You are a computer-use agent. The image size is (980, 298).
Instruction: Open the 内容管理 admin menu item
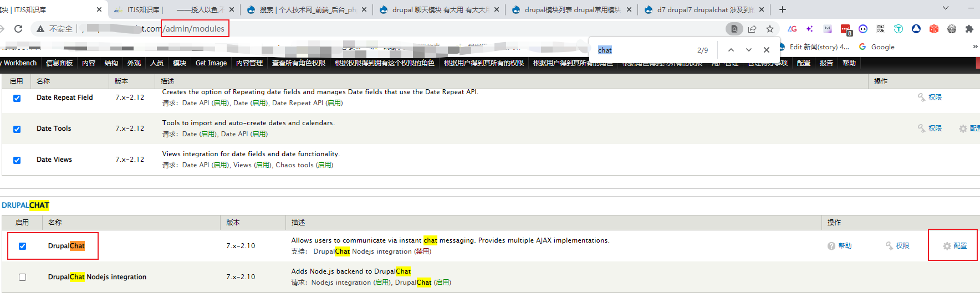[249, 63]
